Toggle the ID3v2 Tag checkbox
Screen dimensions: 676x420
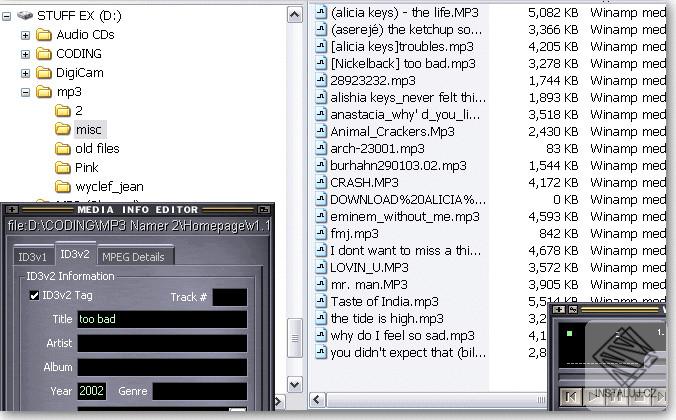tap(34, 295)
